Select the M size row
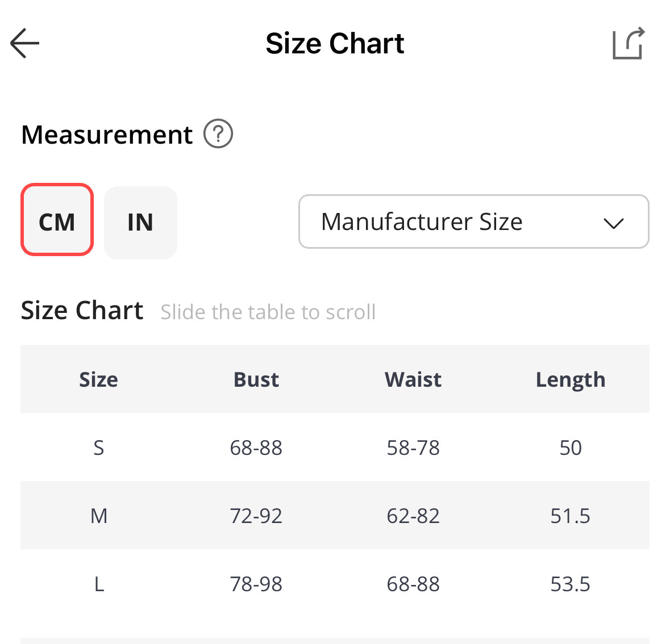The height and width of the screenshot is (644, 670). (x=98, y=516)
